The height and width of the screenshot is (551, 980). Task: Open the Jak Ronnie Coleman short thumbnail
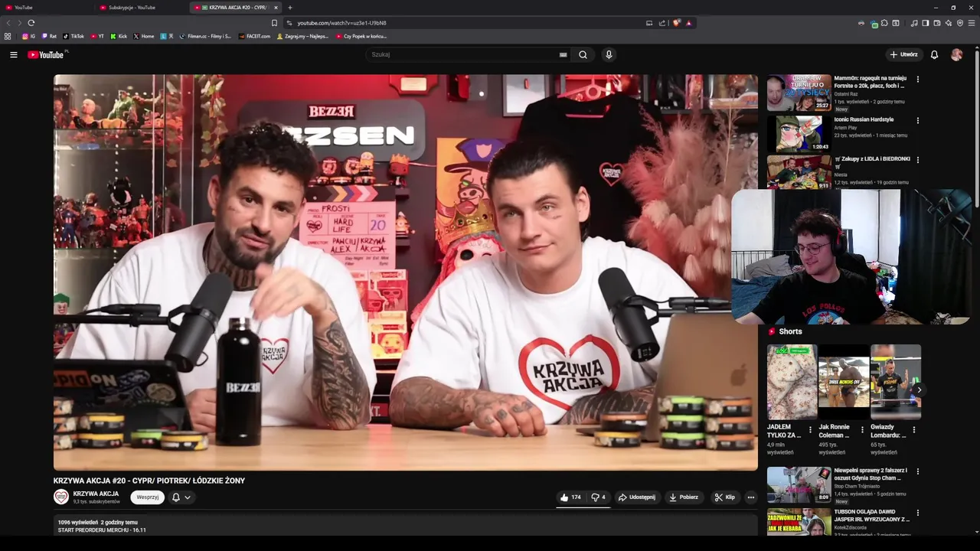click(844, 382)
